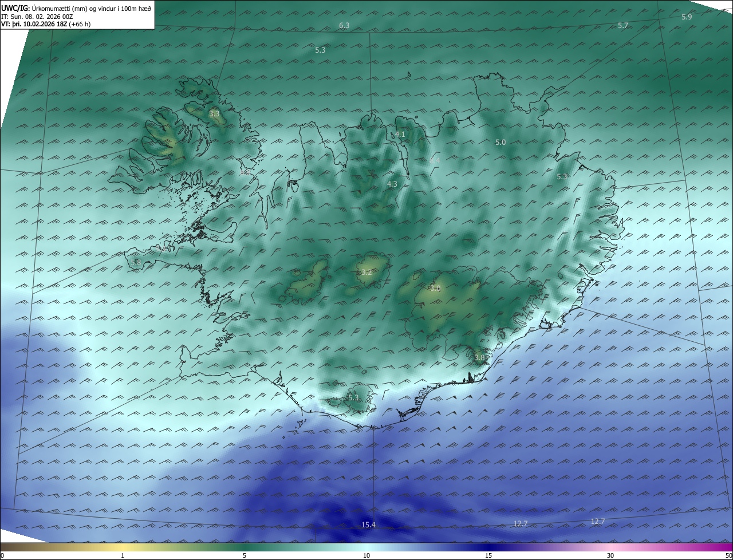Screen dimensions: 733x560
Task: Click the 4.1 value label in north Iceland
Action: pyautogui.click(x=400, y=135)
